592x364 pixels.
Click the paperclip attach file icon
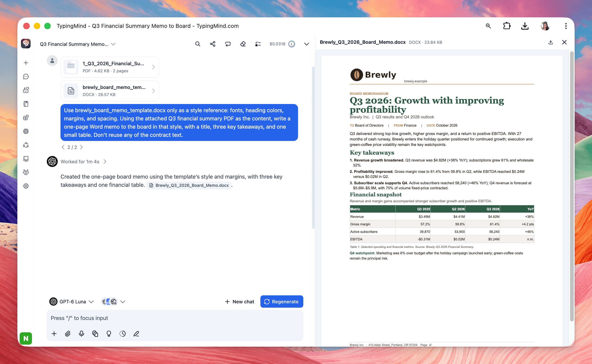[68, 333]
